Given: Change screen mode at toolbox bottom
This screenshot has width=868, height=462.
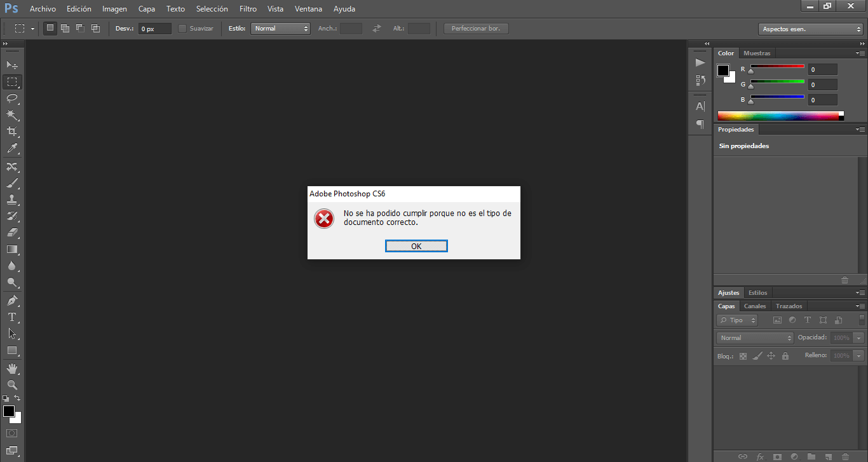Looking at the screenshot, I should (12, 451).
